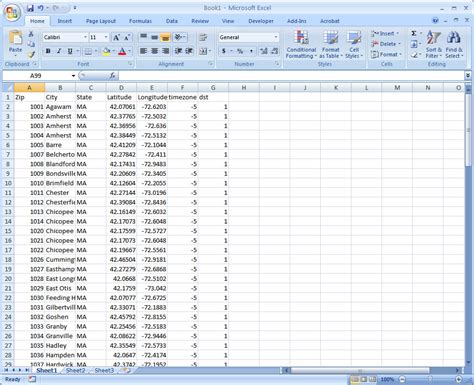Toggle Underline formatting
The height and width of the screenshot is (385, 474).
click(x=70, y=51)
